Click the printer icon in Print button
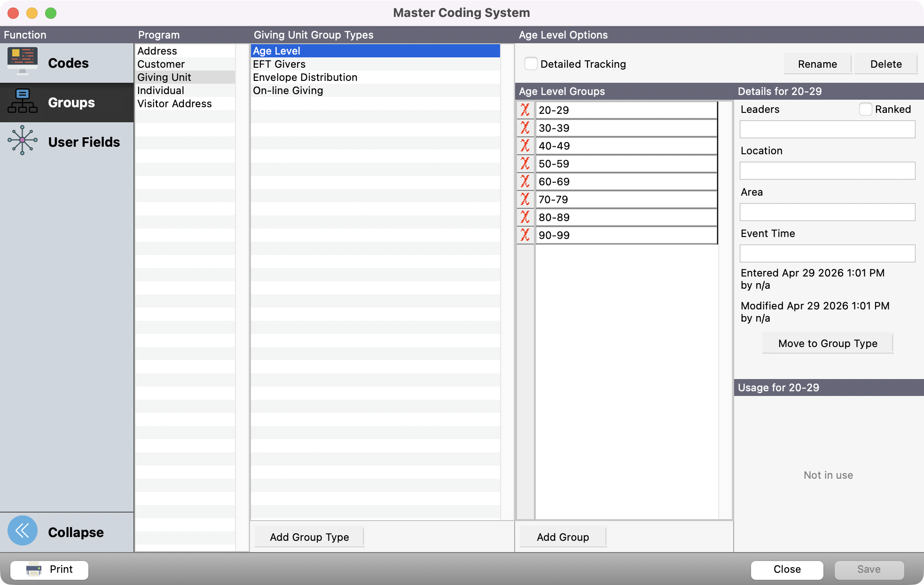The image size is (924, 585). [34, 569]
